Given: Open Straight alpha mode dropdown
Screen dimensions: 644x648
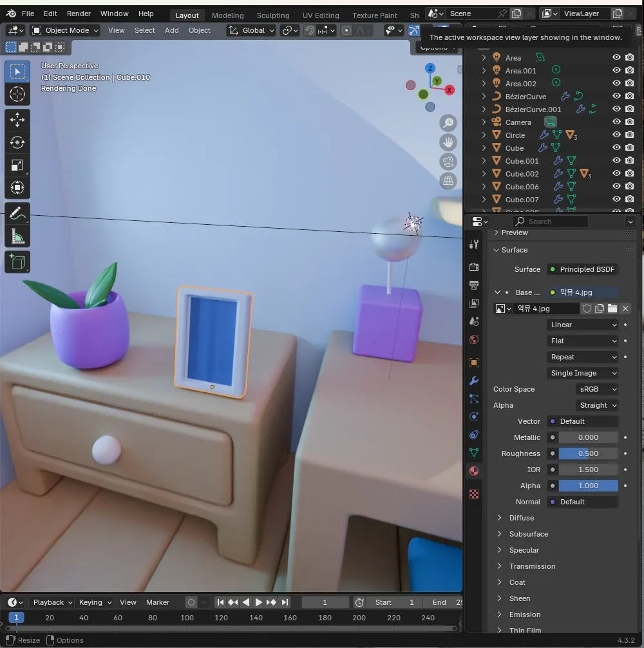Looking at the screenshot, I should coord(597,405).
